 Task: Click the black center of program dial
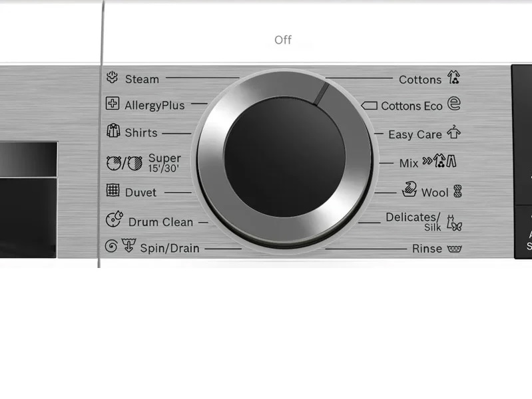click(x=285, y=158)
